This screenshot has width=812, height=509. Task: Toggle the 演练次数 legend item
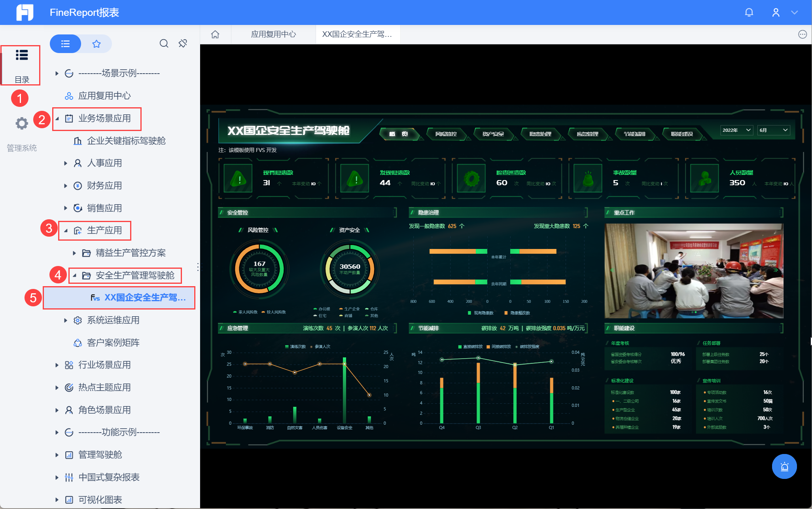[x=295, y=346]
